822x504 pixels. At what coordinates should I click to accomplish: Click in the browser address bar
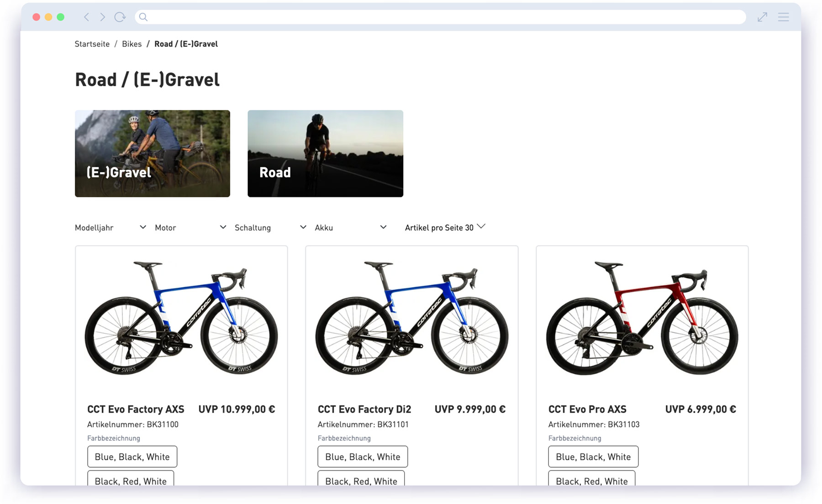click(x=438, y=17)
